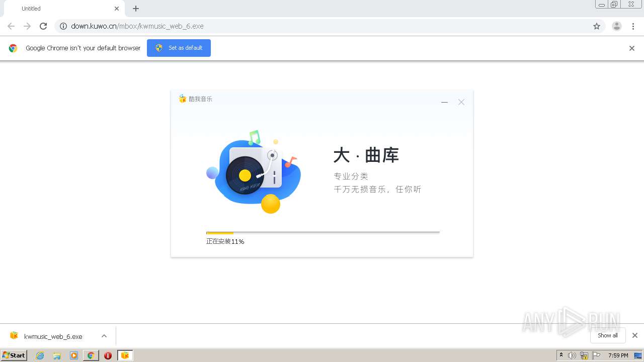
Task: Close the downloads bar
Action: point(635,335)
